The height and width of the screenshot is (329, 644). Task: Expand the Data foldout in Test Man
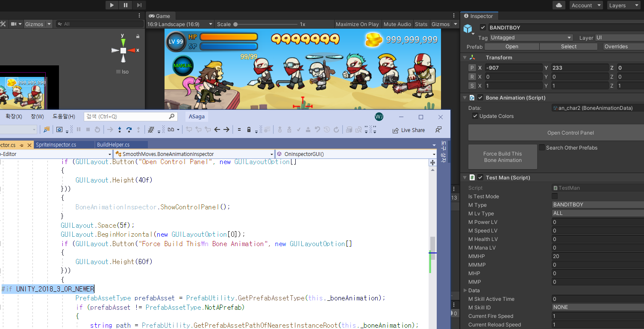point(465,290)
